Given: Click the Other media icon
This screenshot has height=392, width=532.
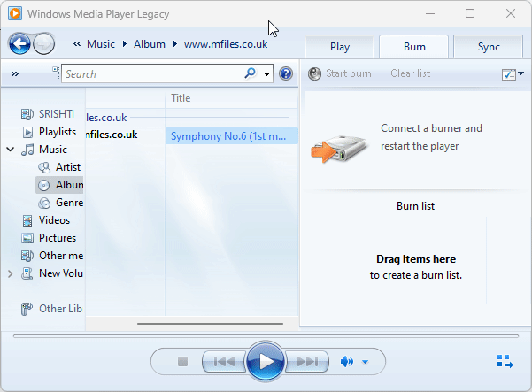Looking at the screenshot, I should tap(27, 256).
